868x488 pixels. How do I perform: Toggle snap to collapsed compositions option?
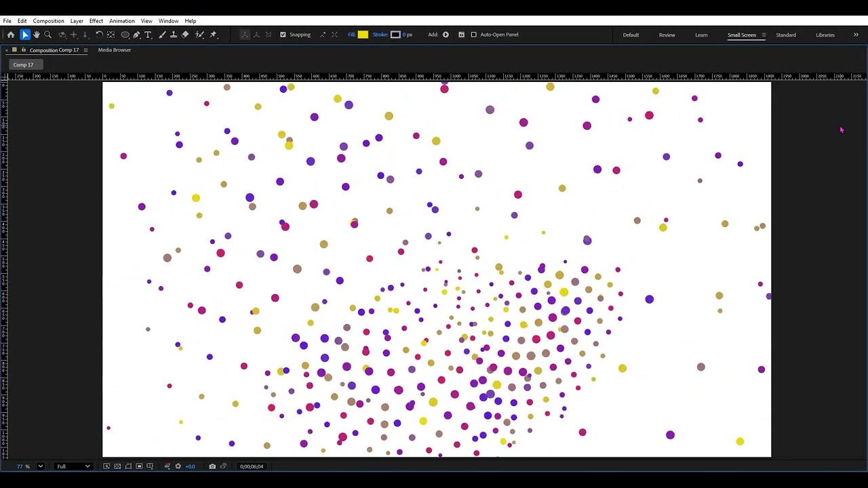[x=334, y=35]
